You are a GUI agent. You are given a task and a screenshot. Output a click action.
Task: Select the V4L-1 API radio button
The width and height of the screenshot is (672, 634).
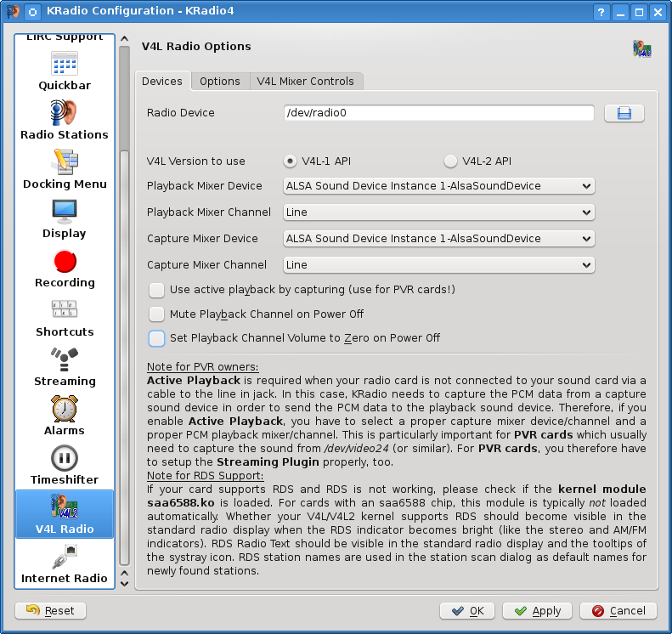click(x=291, y=161)
